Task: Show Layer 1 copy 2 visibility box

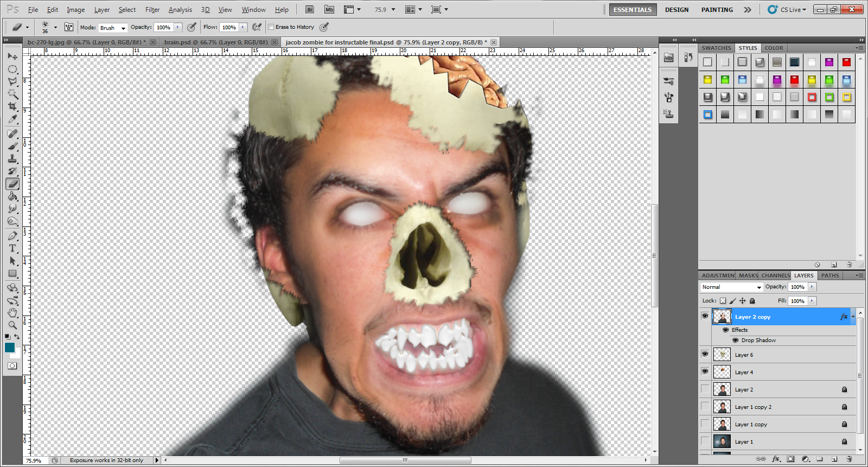Action: pyautogui.click(x=705, y=406)
